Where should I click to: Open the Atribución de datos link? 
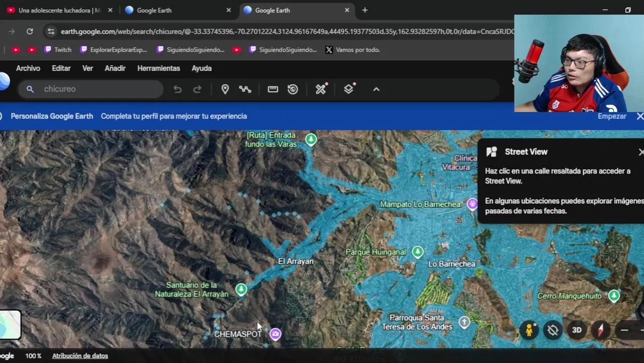click(x=80, y=356)
